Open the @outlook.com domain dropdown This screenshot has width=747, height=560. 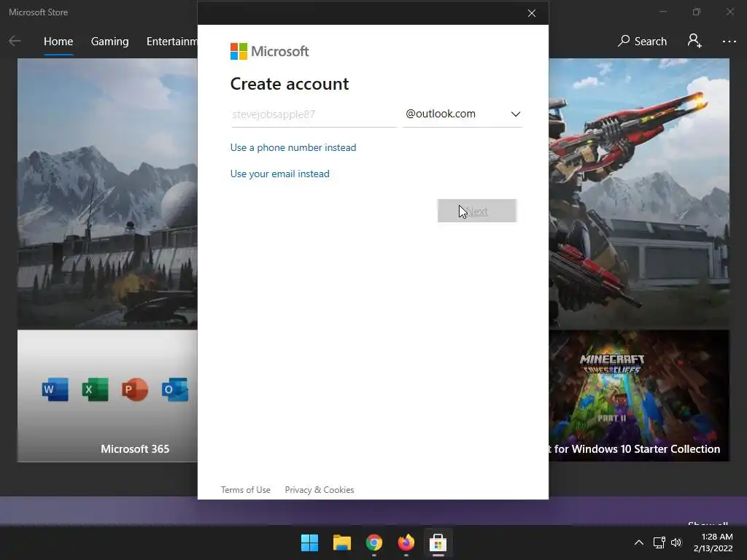click(462, 114)
